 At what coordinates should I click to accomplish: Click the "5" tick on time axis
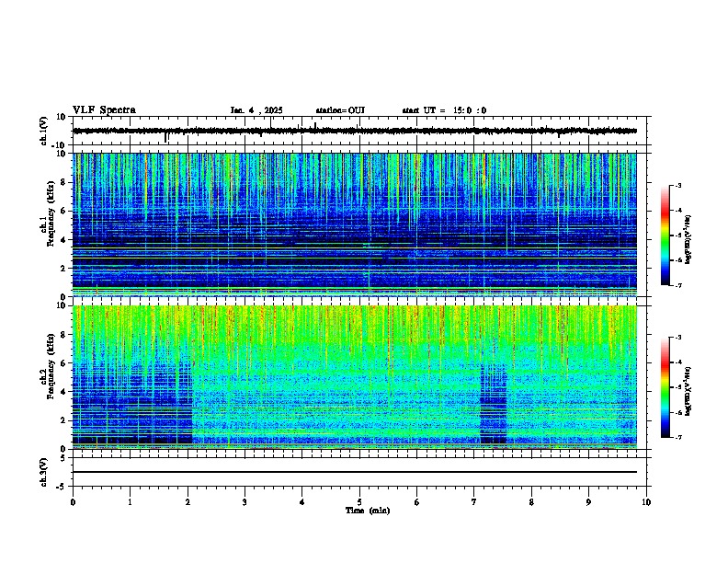[359, 502]
